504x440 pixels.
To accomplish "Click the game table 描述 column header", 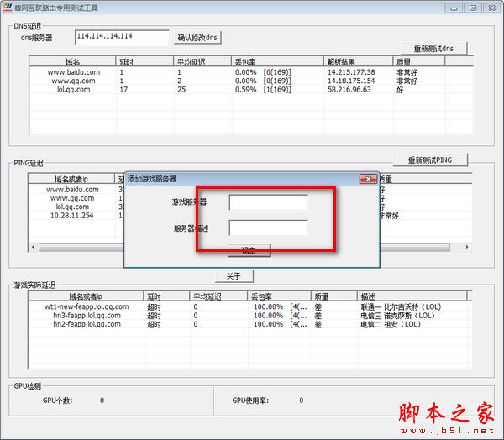I will tap(412, 296).
